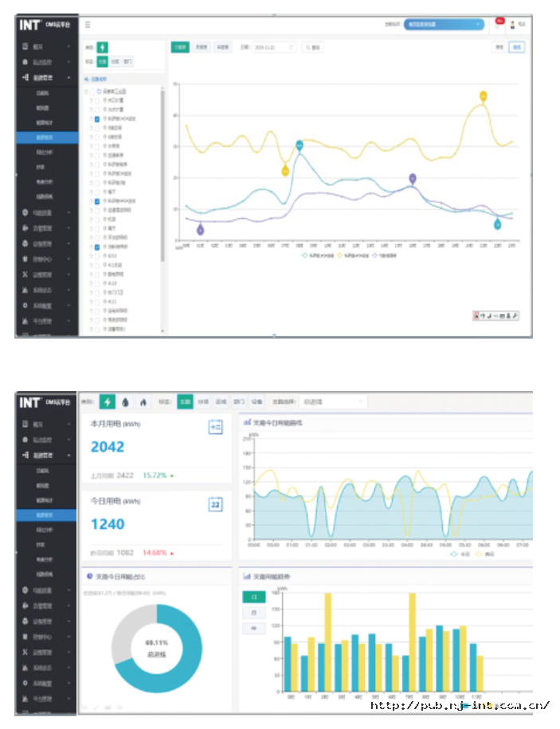The image size is (560, 729).
Task: Select the water drop icon in usage dashboard
Action: [125, 402]
